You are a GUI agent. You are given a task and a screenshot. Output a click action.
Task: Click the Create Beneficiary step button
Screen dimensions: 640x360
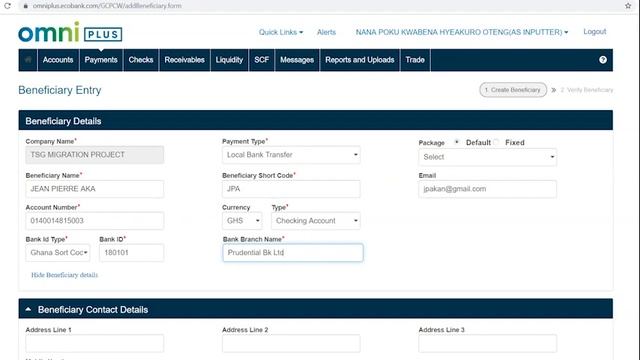513,90
